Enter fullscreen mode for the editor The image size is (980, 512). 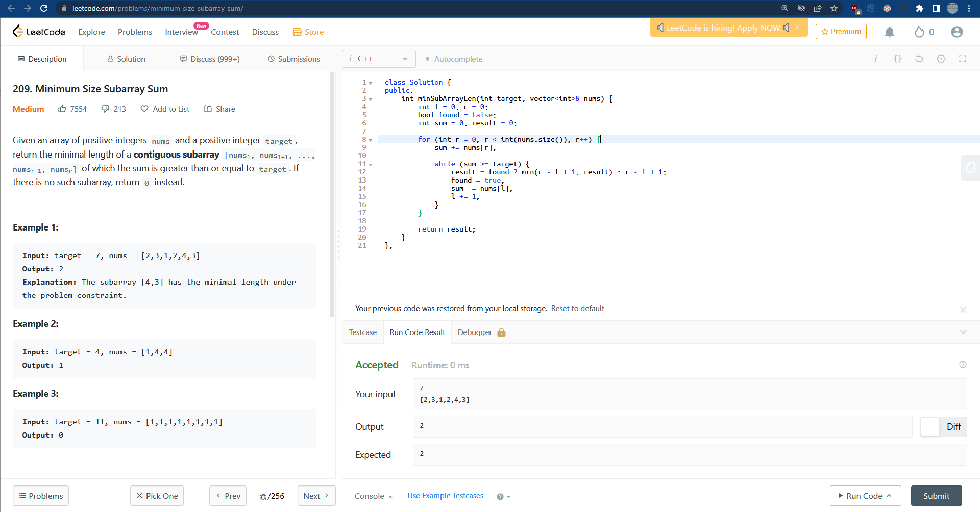tap(962, 59)
